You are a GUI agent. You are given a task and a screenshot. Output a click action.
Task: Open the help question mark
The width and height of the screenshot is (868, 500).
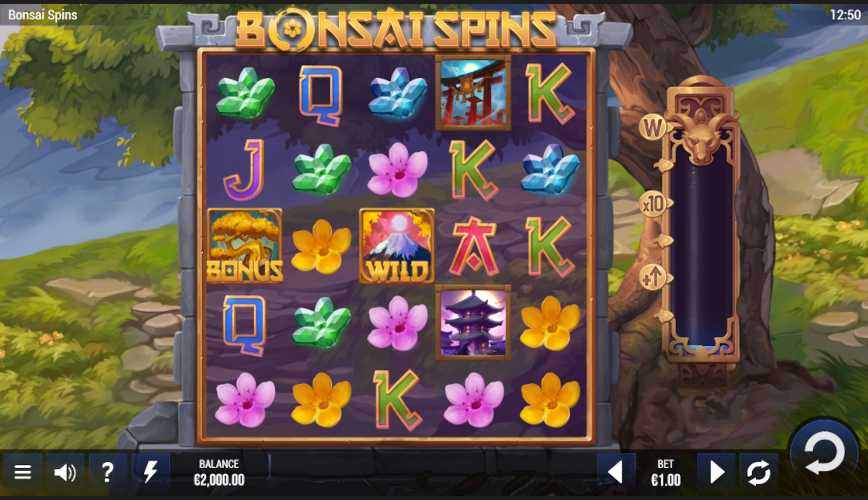click(107, 472)
